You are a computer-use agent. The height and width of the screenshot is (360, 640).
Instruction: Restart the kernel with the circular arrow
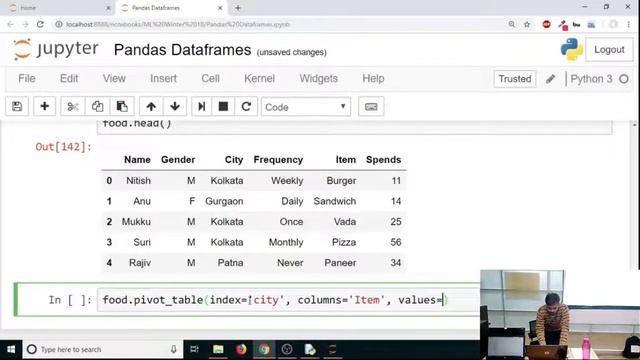[x=246, y=107]
